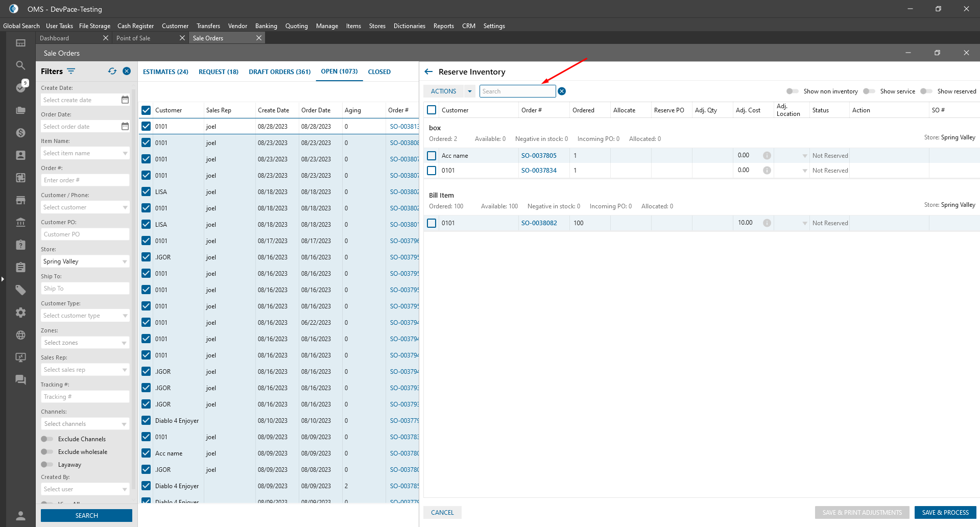980x527 pixels.
Task: Open the chat messages sidebar icon
Action: click(20, 379)
